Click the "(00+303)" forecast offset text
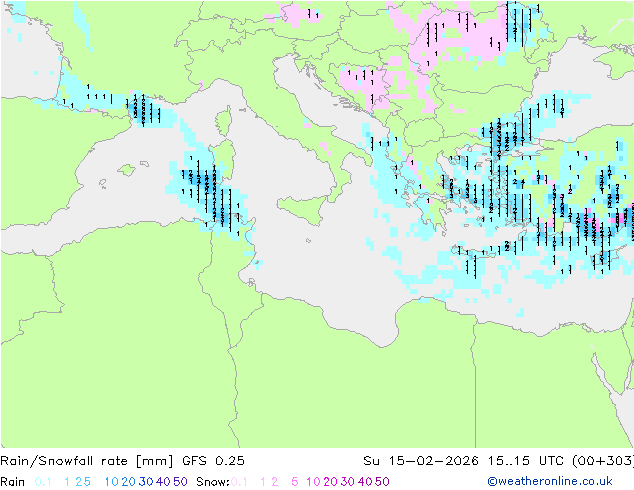The width and height of the screenshot is (634, 490). (603, 461)
